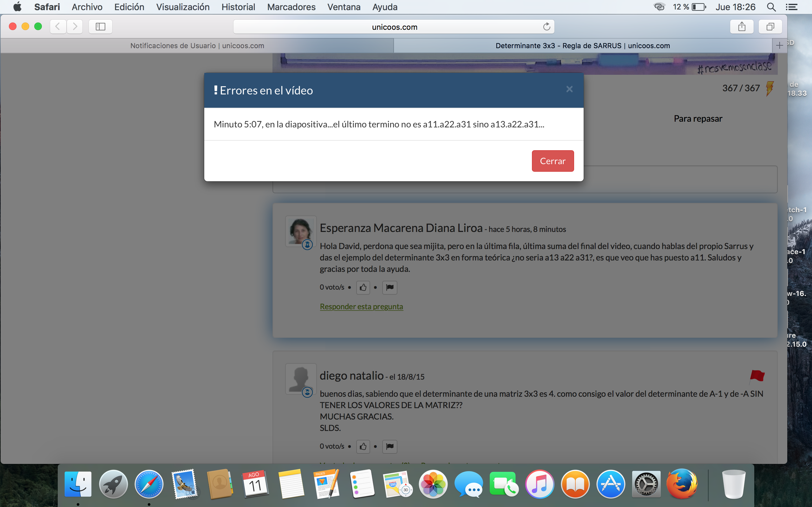The height and width of the screenshot is (507, 812).
Task: Switch to Notificaciones de Usuario tab
Action: point(197,46)
